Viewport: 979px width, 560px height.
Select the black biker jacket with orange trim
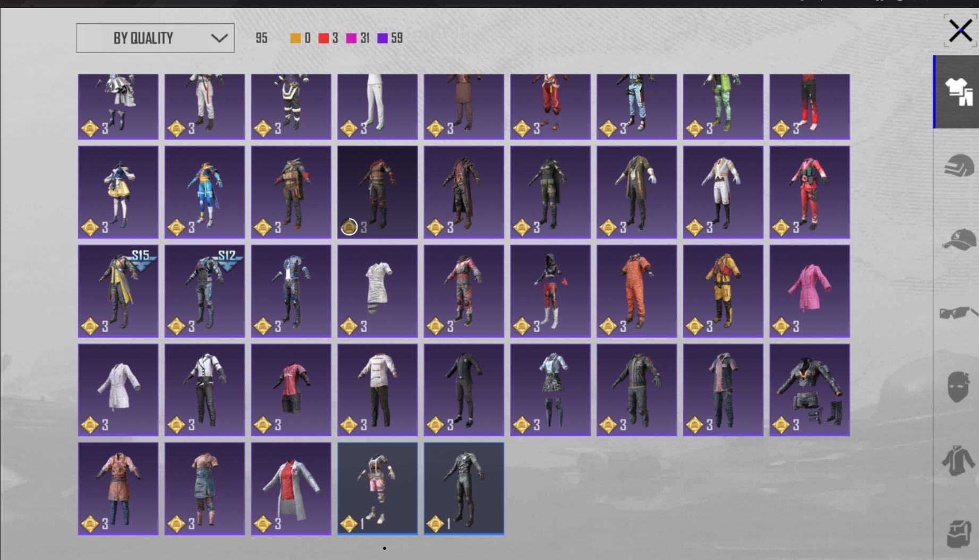637,390
